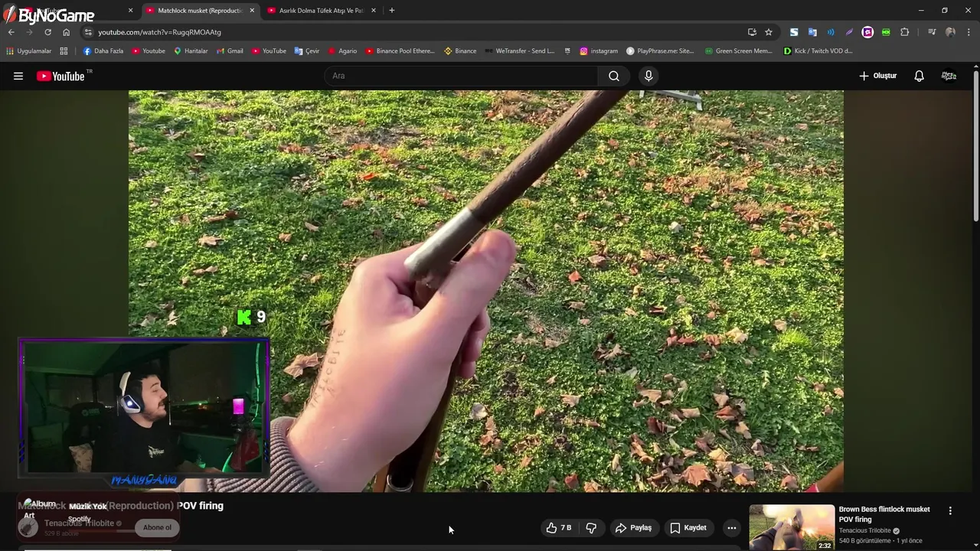Screen dimensions: 980x551
Task: Open the Daha Fazla bookmark
Action: coord(103,51)
